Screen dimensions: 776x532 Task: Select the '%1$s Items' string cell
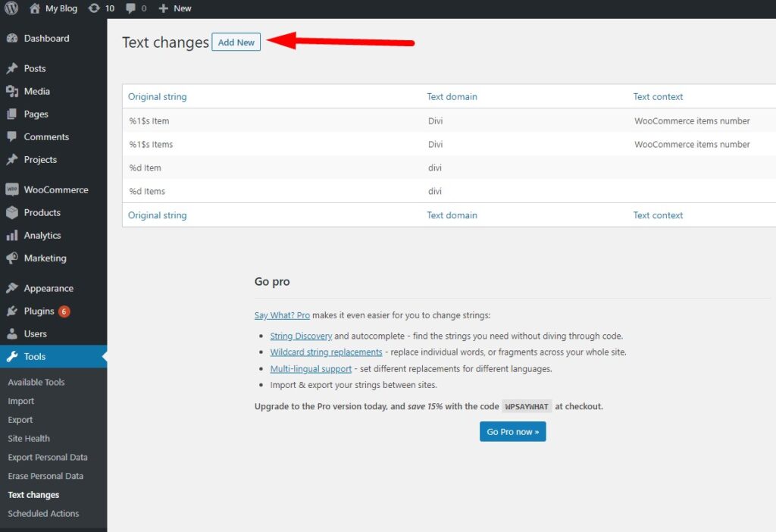point(151,145)
